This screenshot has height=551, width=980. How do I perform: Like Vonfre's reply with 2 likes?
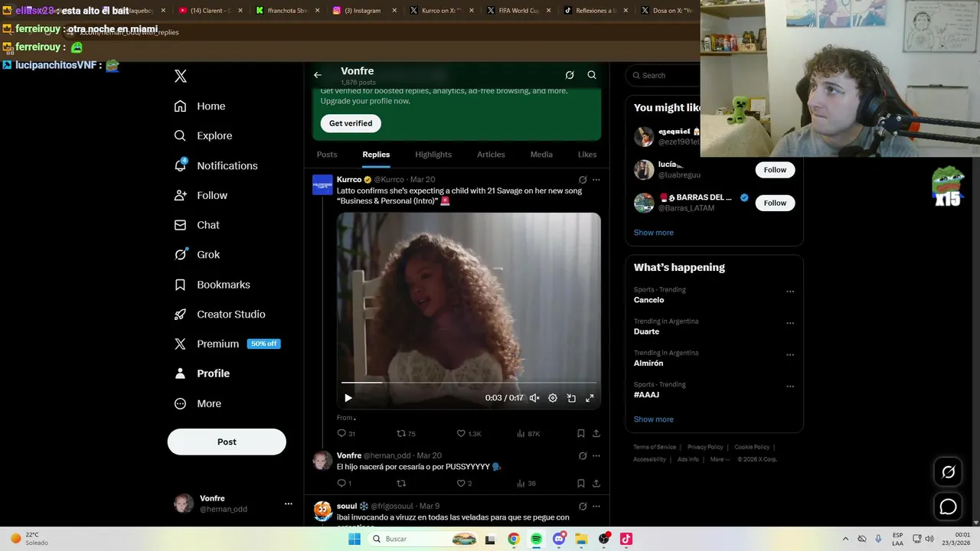pos(464,483)
